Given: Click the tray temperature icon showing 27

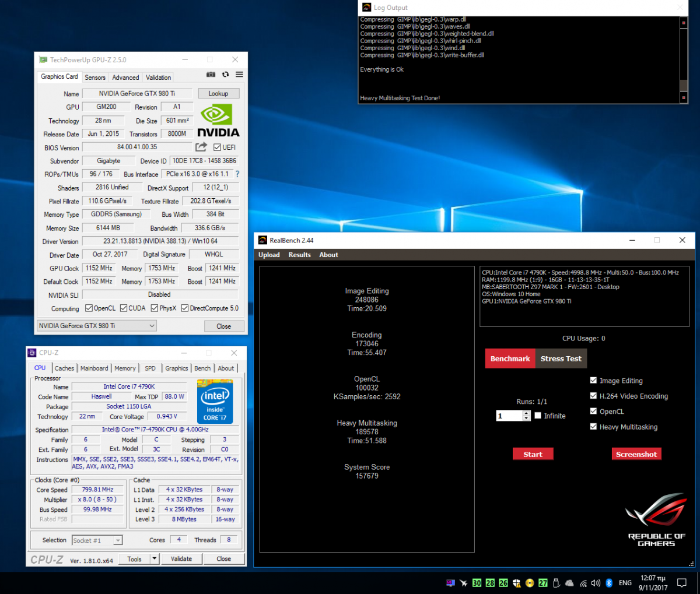Looking at the screenshot, I should [543, 583].
